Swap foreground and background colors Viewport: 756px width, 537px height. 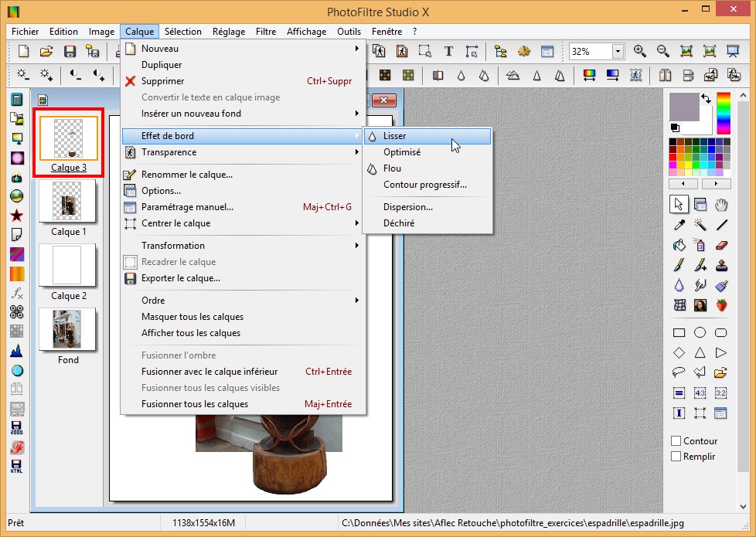(707, 98)
